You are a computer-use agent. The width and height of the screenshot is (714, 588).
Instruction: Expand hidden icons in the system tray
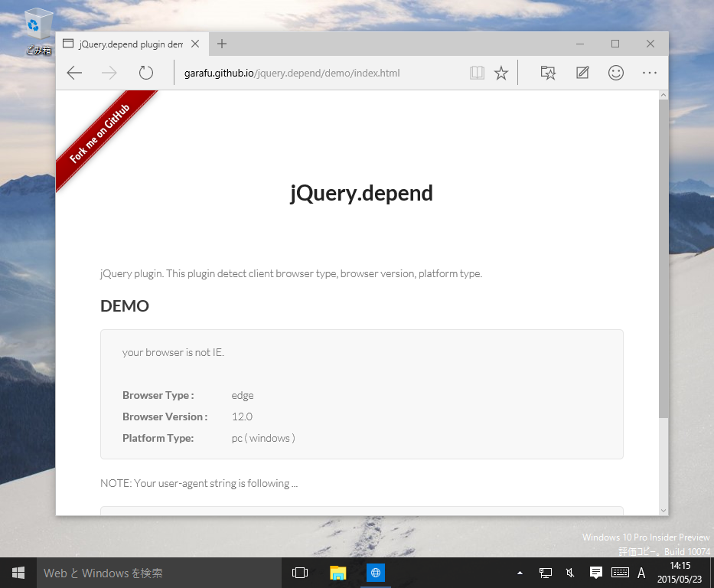[x=519, y=573]
